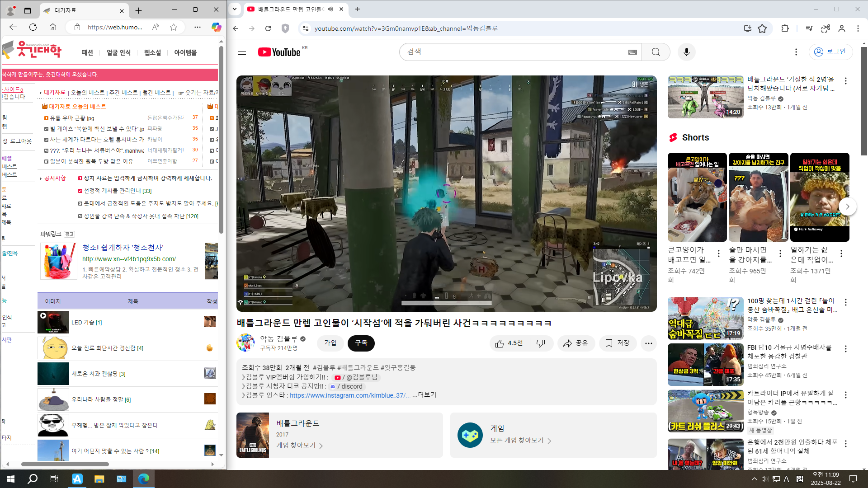Go home in Edge window

click(53, 27)
